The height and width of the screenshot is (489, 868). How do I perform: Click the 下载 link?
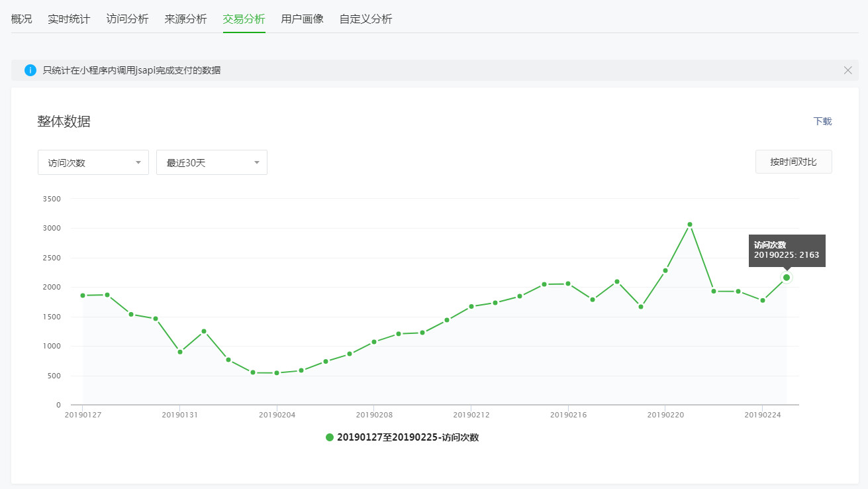pos(822,121)
